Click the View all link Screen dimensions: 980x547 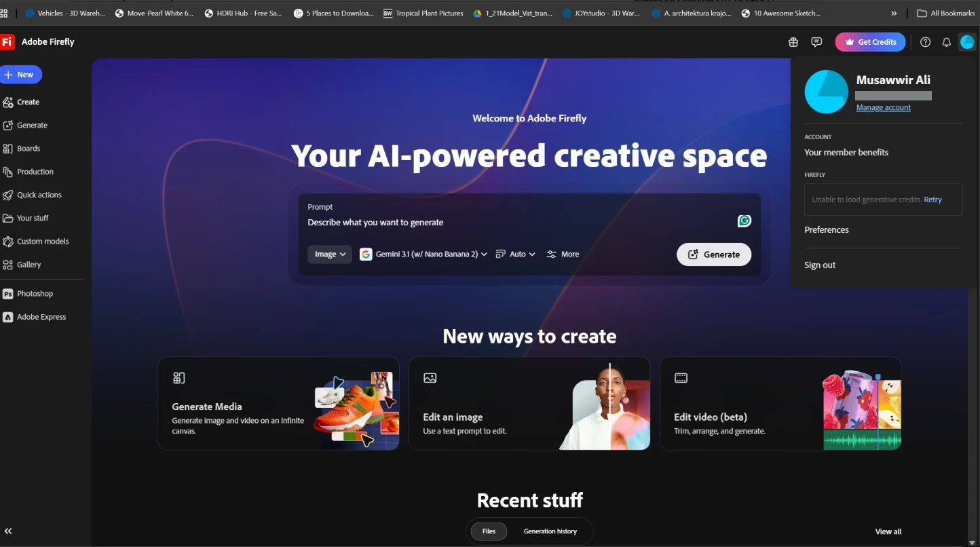point(888,532)
